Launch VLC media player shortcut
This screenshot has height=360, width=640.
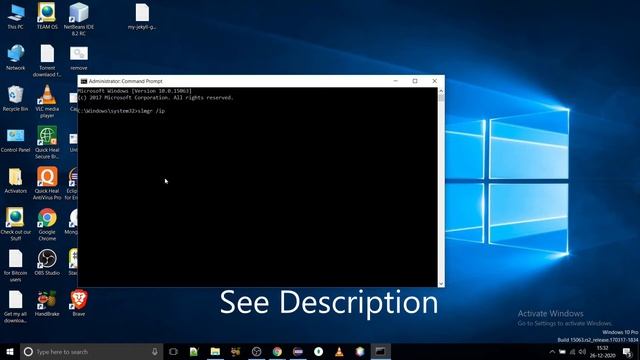click(47, 102)
